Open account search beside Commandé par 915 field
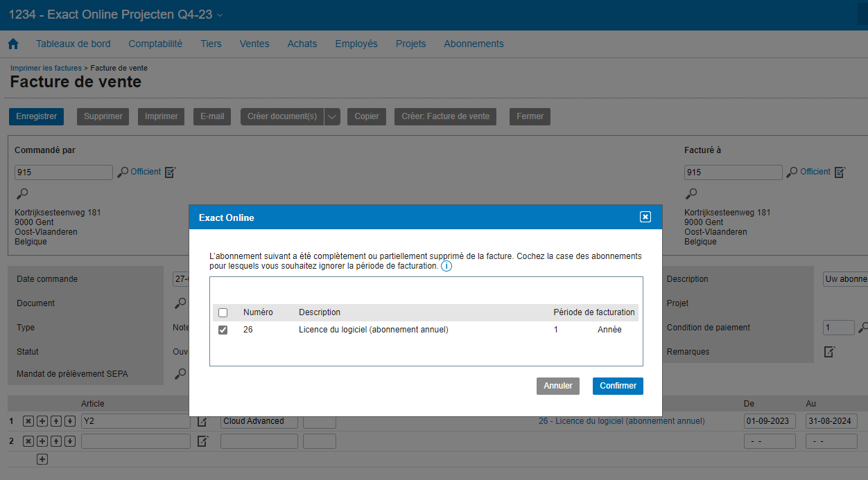The height and width of the screenshot is (480, 868). point(123,172)
